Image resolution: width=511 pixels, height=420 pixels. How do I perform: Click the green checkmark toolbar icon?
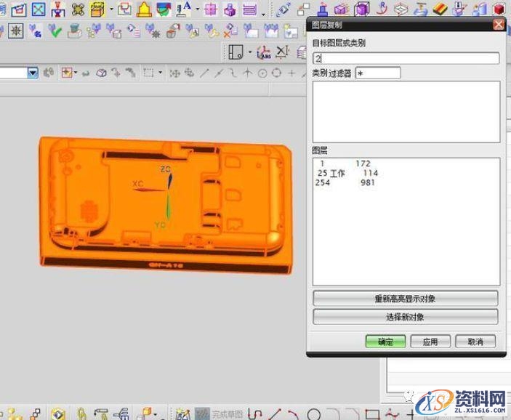(56, 31)
